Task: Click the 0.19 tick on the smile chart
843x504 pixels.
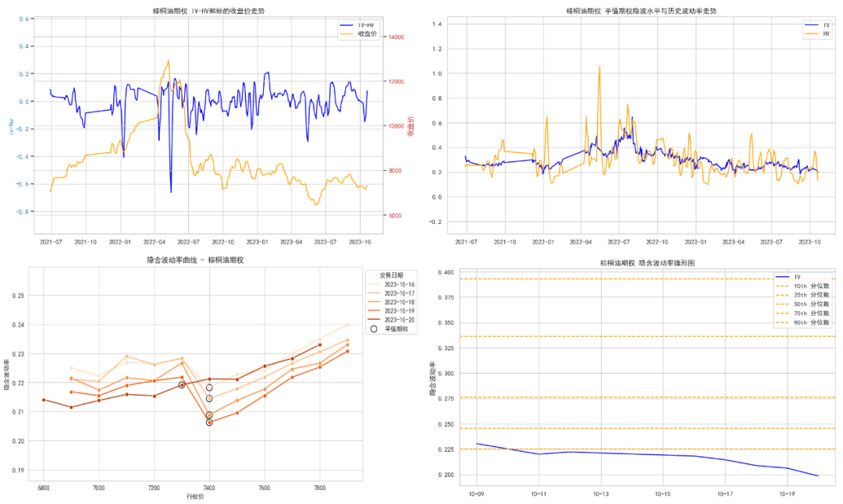Action: (x=18, y=470)
